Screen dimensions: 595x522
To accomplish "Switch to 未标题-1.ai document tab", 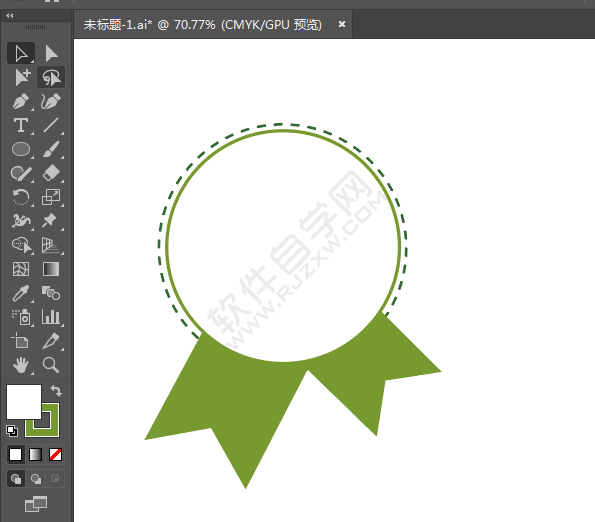I will pos(203,25).
